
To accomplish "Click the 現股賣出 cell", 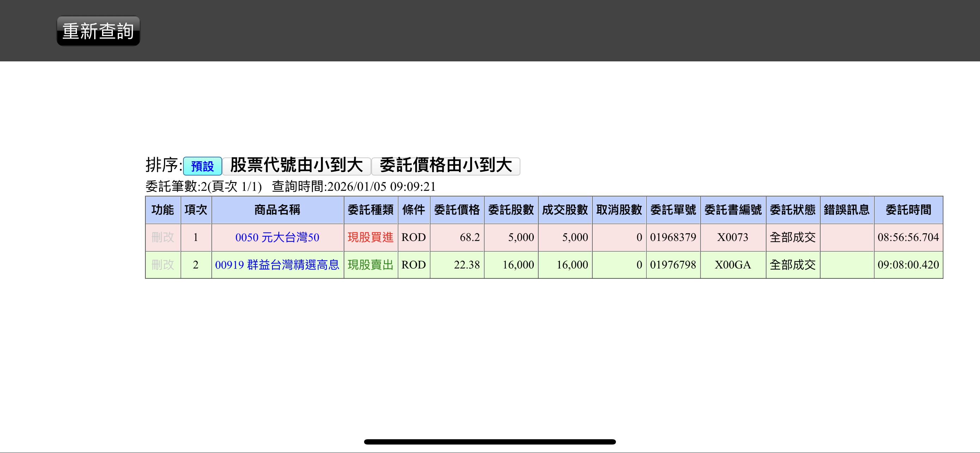I will [x=370, y=265].
